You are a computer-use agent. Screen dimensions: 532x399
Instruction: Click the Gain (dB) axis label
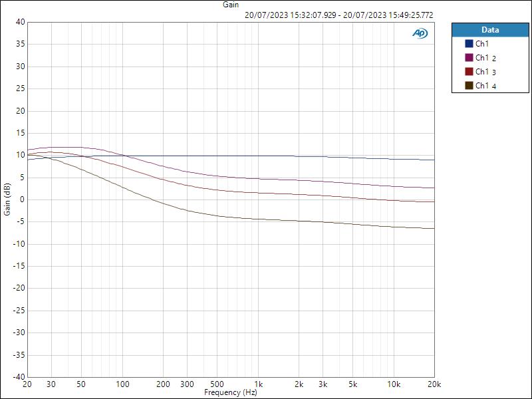7,199
